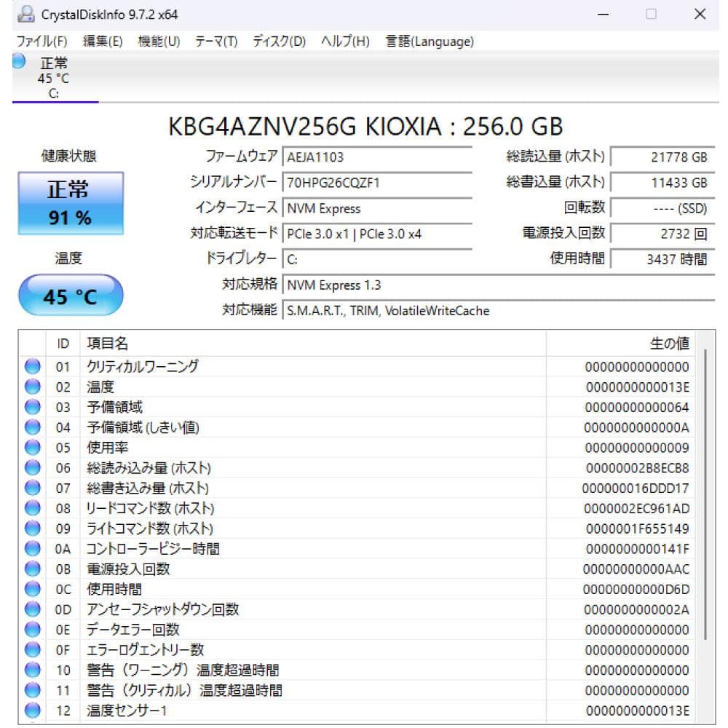The height and width of the screenshot is (728, 728).
Task: Click the total host writes value 11433 GB
Action: [x=662, y=183]
